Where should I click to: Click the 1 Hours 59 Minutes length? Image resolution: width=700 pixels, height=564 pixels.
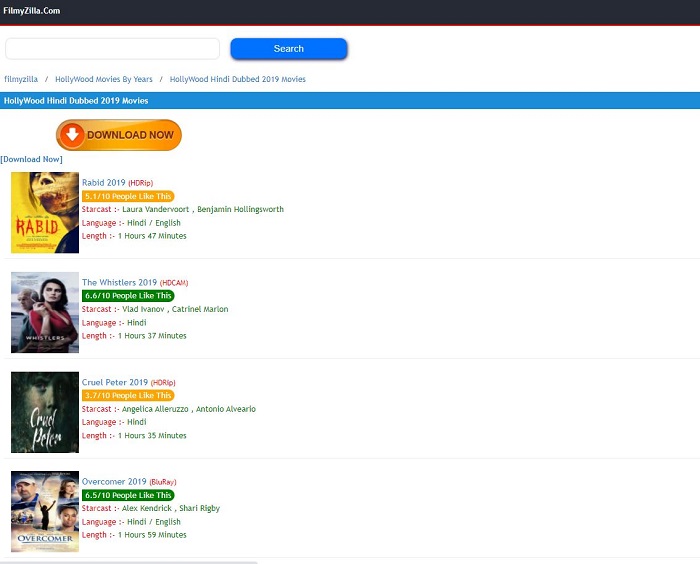(152, 535)
